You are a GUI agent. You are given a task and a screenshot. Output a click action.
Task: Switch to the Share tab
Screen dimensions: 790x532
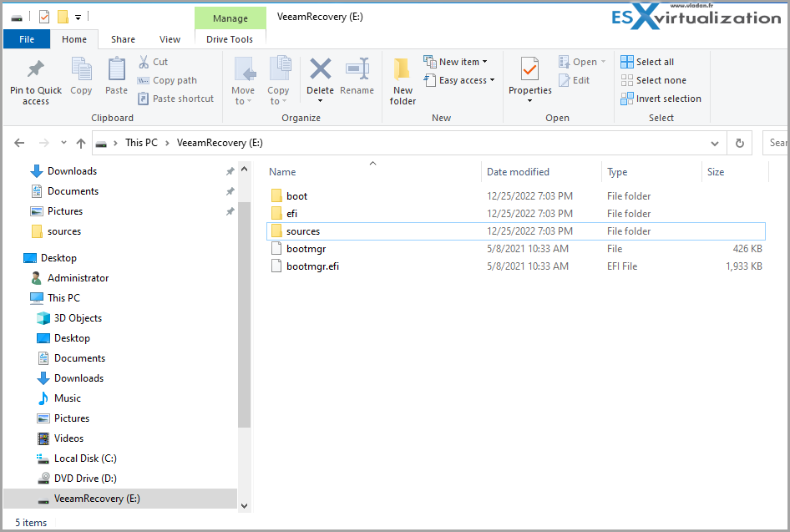123,39
